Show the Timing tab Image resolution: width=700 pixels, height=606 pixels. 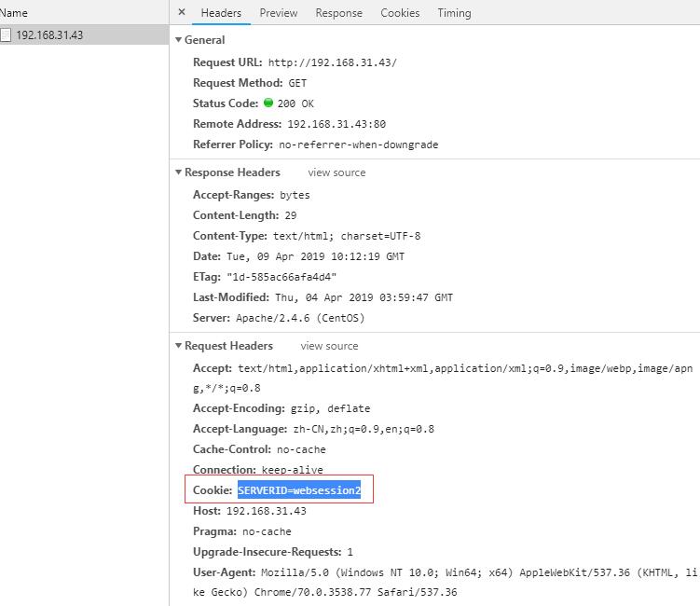[454, 13]
